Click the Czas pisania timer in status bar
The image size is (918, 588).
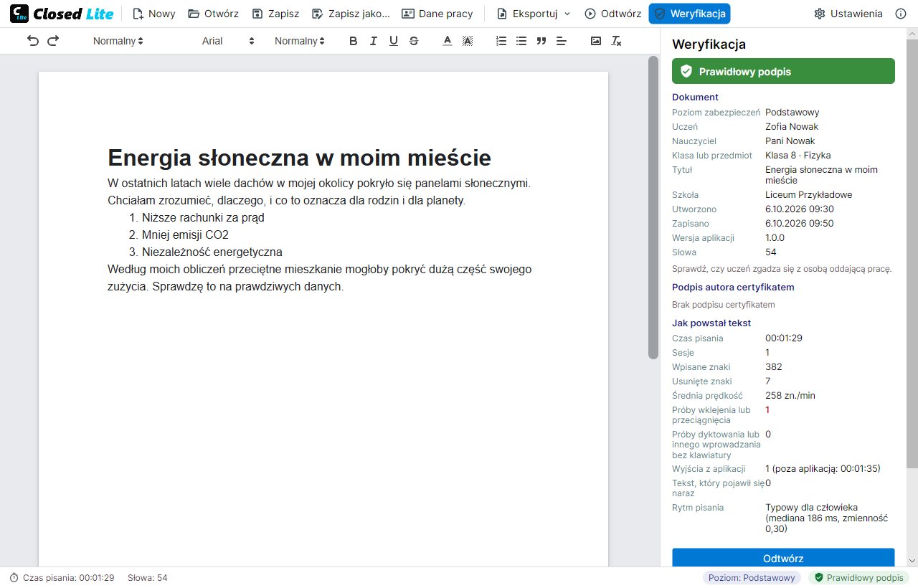click(62, 578)
